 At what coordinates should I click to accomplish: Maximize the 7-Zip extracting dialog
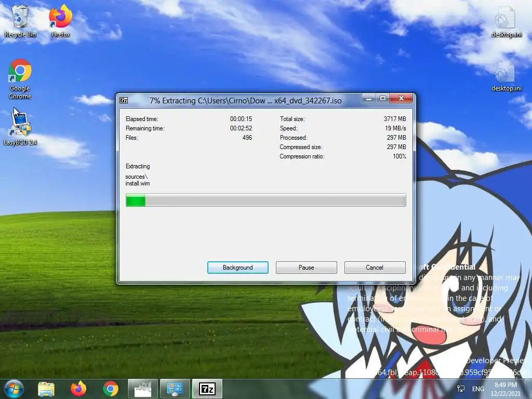click(383, 98)
